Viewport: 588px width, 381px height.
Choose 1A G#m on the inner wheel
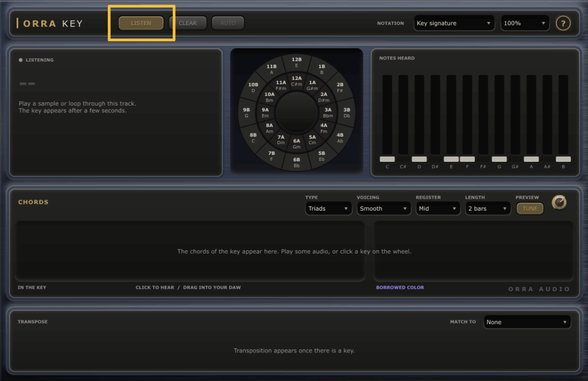click(312, 85)
